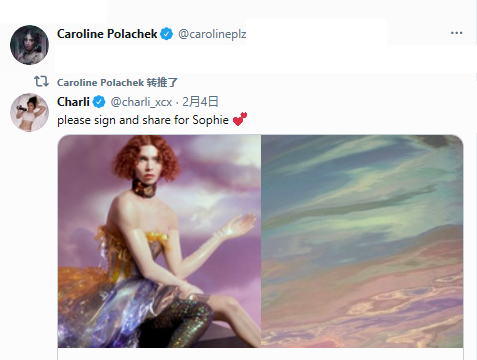Click the link card footer below the images
The width and height of the screenshot is (477, 360).
pyautogui.click(x=260, y=354)
